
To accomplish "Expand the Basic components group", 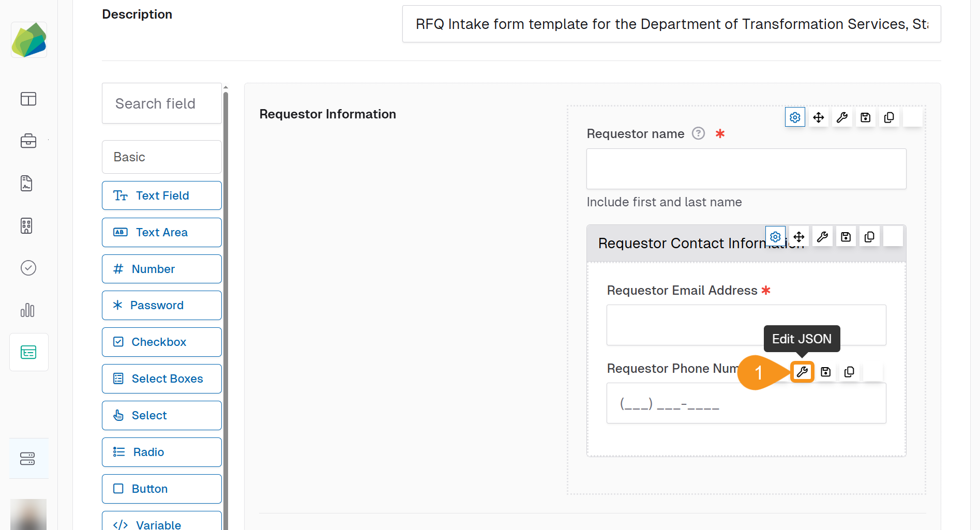I will pyautogui.click(x=161, y=157).
